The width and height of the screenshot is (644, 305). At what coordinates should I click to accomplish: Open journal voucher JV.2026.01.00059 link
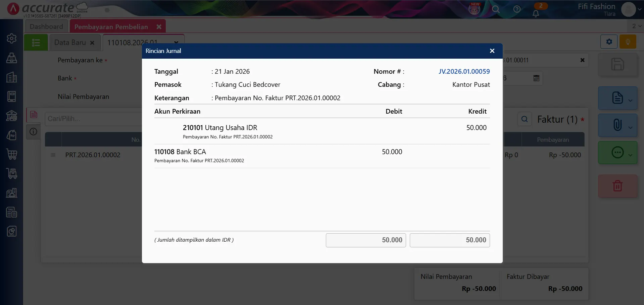pyautogui.click(x=464, y=71)
